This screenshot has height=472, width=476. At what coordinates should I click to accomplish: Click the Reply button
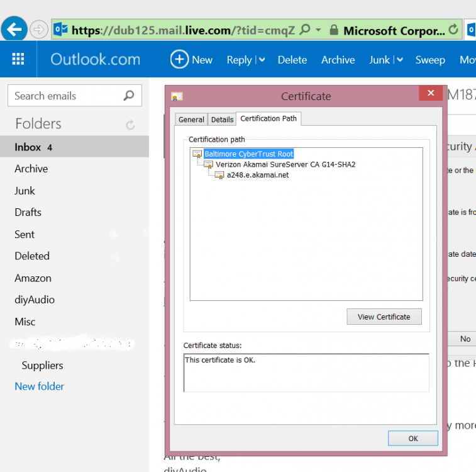coord(239,60)
